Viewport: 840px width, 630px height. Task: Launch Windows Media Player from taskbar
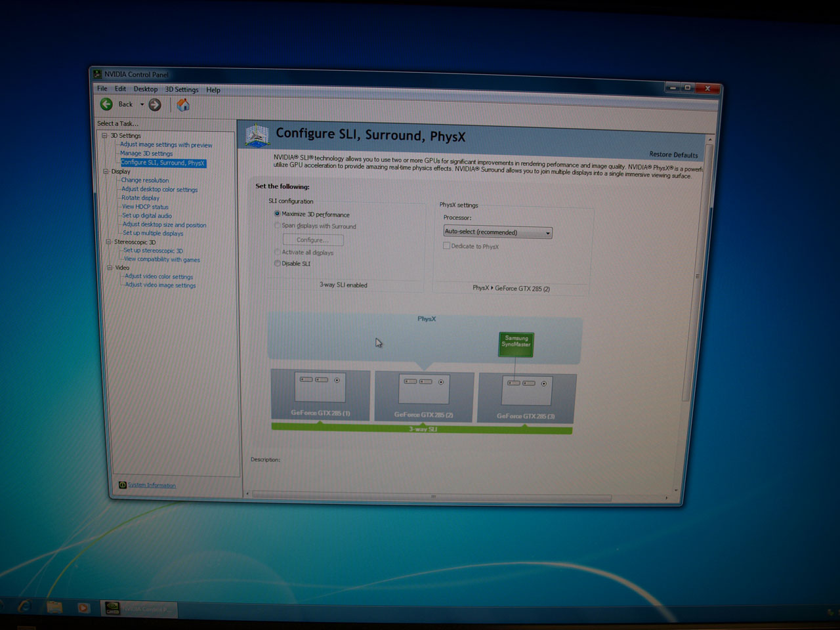[x=83, y=608]
